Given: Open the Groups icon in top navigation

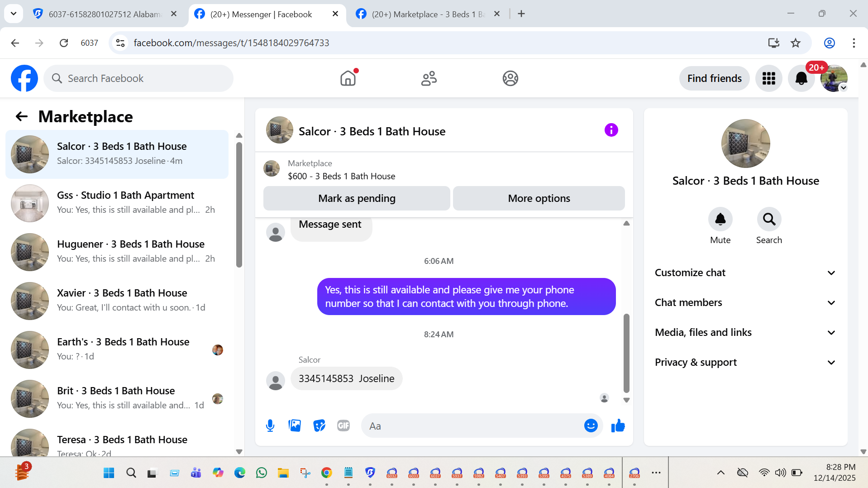Looking at the screenshot, I should (x=510, y=78).
